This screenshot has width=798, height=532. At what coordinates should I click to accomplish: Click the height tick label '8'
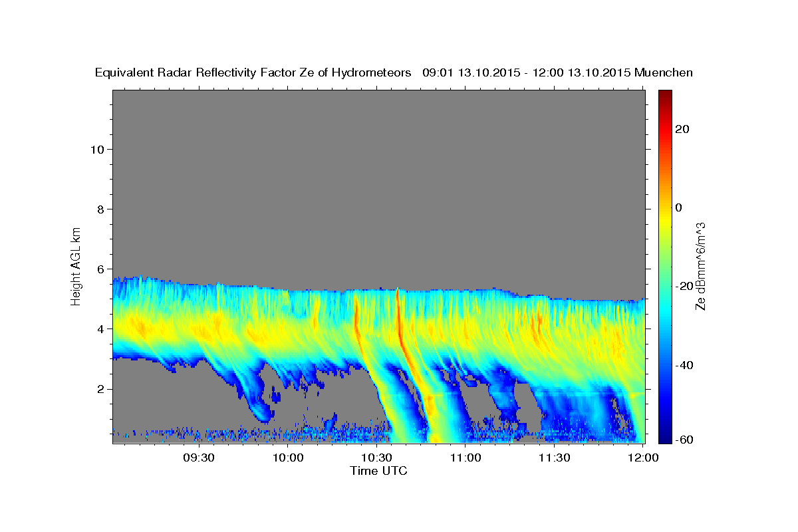click(x=100, y=209)
